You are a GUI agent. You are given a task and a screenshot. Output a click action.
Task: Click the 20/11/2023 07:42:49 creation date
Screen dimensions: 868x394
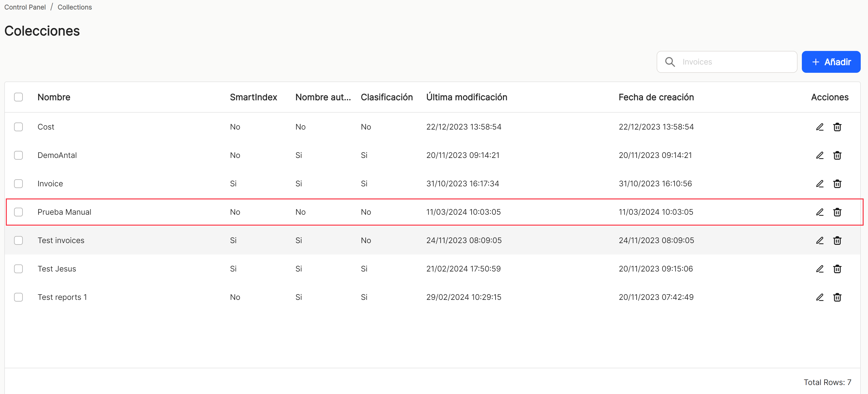[x=656, y=297]
